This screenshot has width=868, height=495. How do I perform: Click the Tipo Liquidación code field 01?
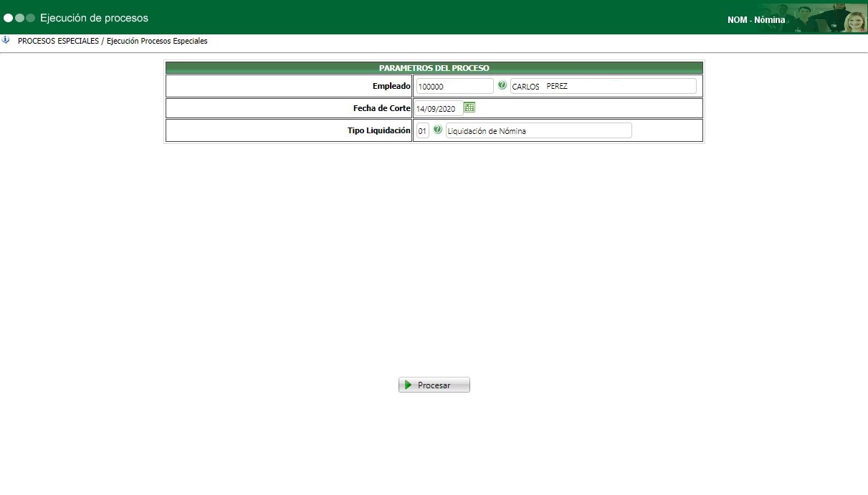(422, 130)
